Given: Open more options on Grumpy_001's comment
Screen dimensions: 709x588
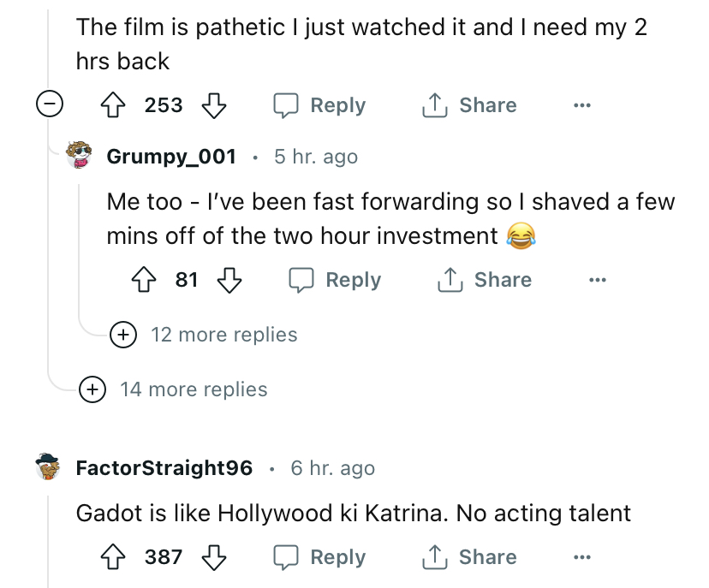Looking at the screenshot, I should 598,280.
